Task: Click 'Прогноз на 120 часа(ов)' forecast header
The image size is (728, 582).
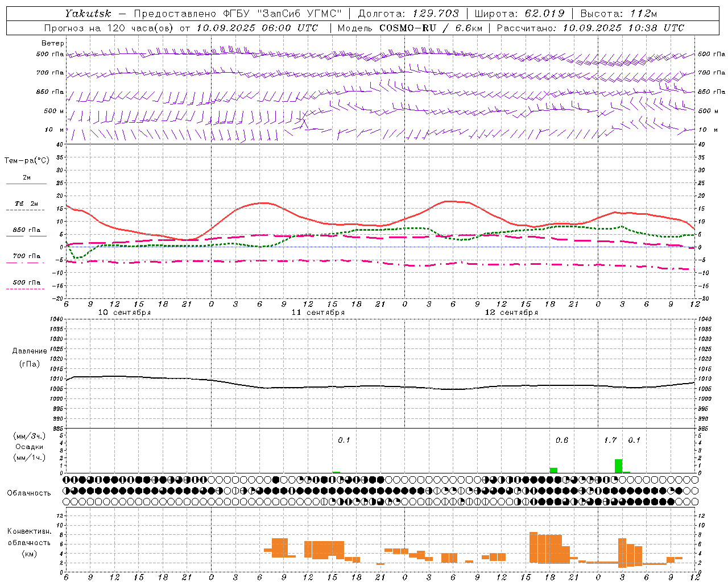Action: click(x=109, y=28)
